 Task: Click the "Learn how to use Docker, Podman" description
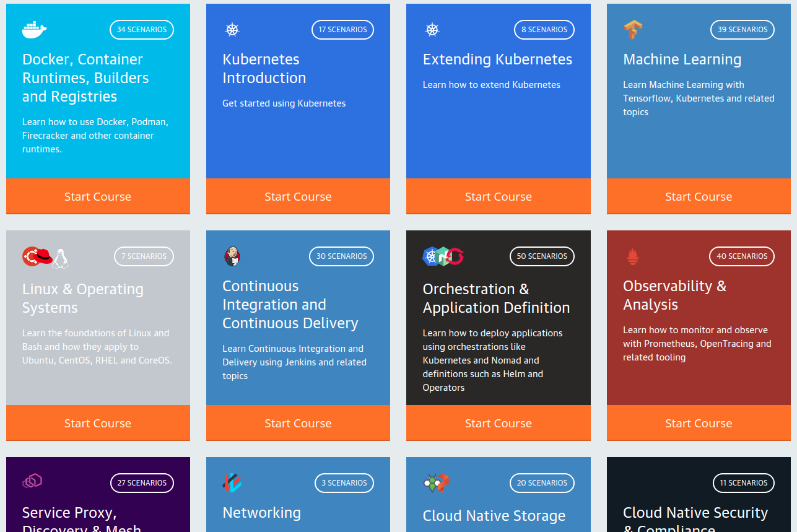(95, 136)
